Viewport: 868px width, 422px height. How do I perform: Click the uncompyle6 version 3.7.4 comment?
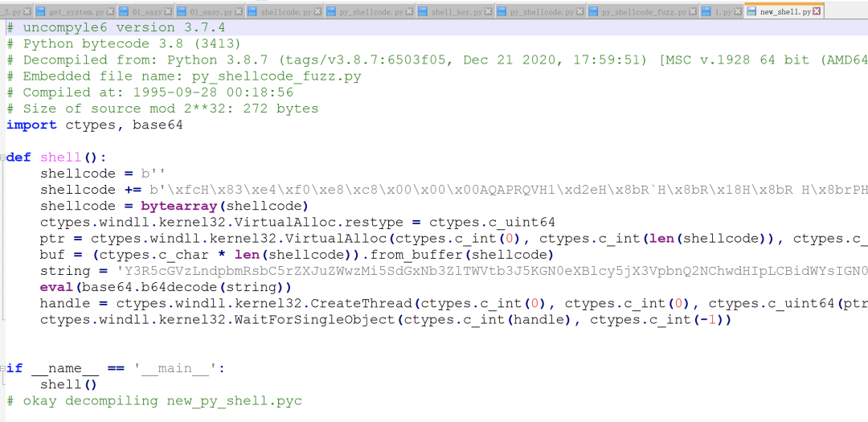pos(117,27)
